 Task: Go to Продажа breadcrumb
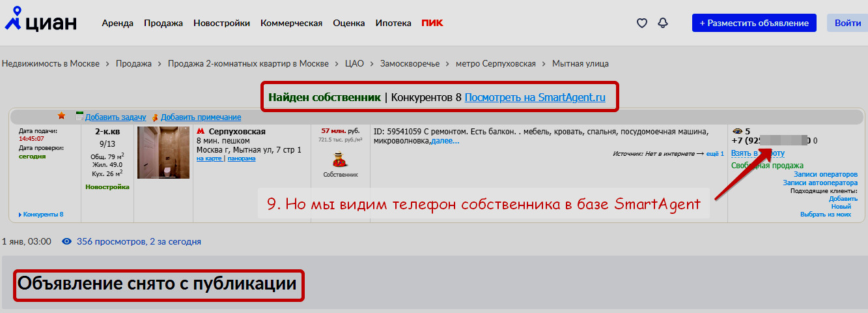coord(133,63)
